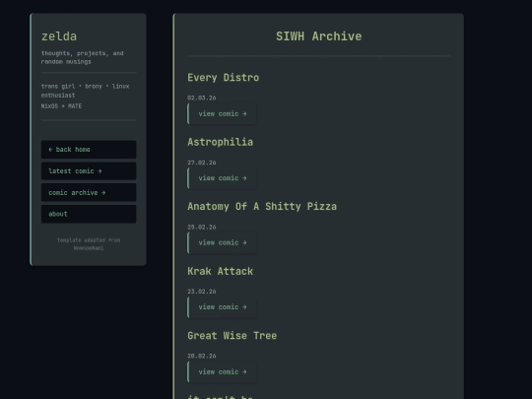532x399 pixels.
Task: Click the Great Wise Tree title
Action: pyautogui.click(x=233, y=336)
